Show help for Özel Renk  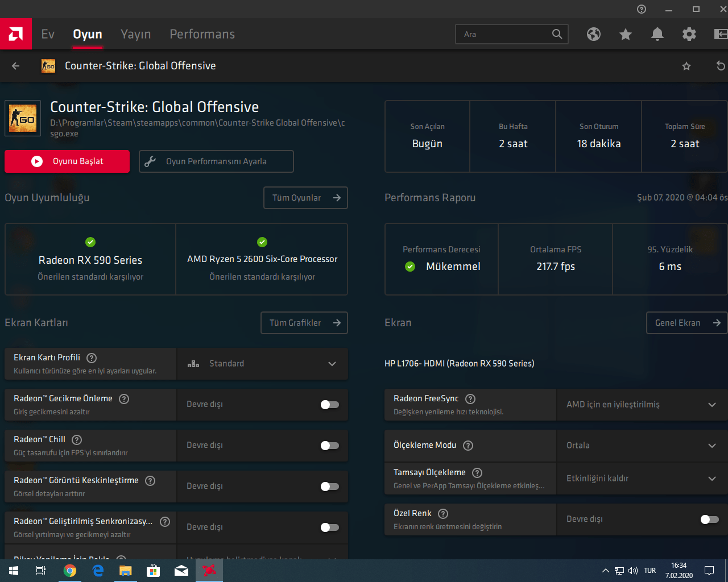(x=443, y=514)
